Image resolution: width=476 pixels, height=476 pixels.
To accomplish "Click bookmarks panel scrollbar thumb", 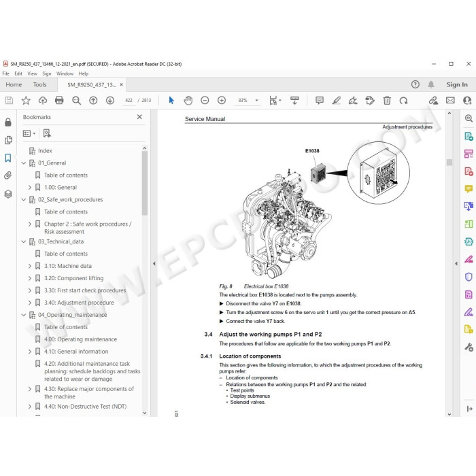I will [144, 184].
